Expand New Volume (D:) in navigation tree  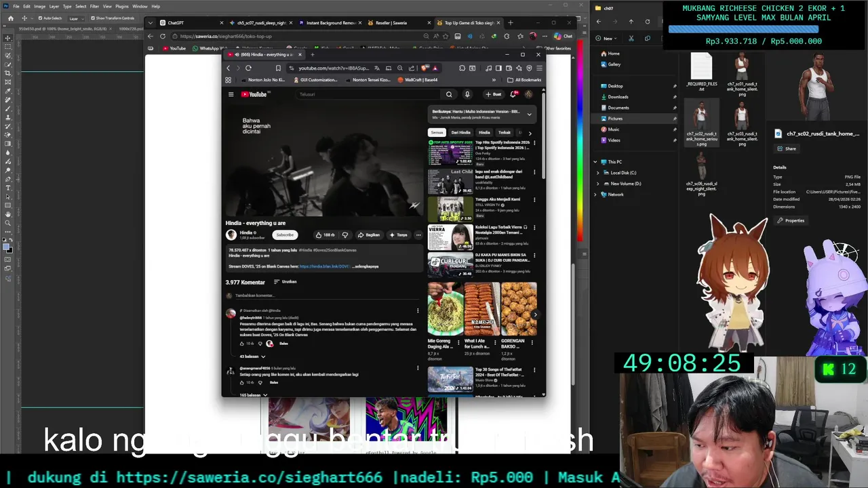tap(598, 184)
